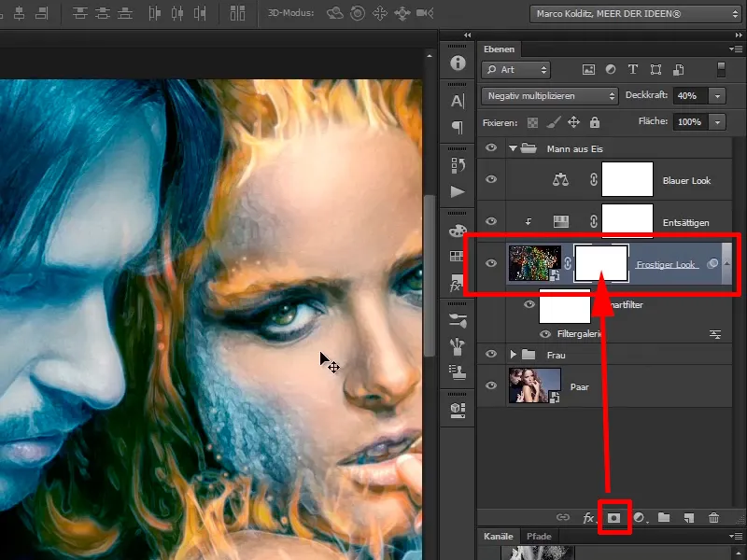747x560 pixels.
Task: Filter layers by smart objects icon
Action: pyautogui.click(x=679, y=70)
